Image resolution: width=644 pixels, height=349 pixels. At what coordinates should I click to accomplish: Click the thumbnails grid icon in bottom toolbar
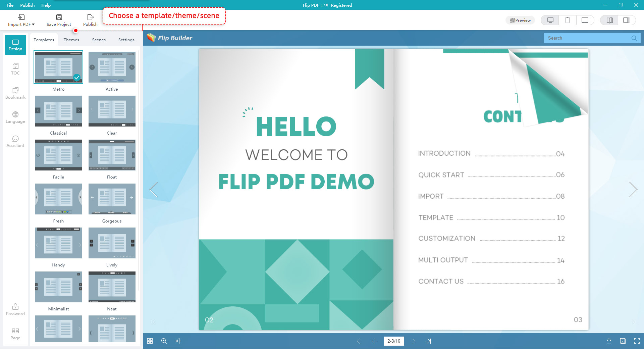pyautogui.click(x=150, y=341)
